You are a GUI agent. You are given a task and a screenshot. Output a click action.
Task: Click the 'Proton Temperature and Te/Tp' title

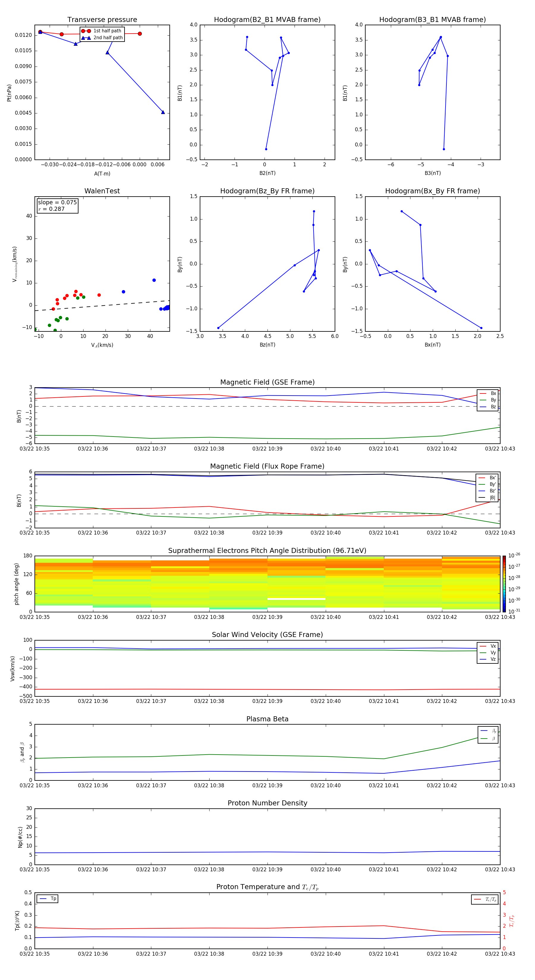(x=267, y=887)
